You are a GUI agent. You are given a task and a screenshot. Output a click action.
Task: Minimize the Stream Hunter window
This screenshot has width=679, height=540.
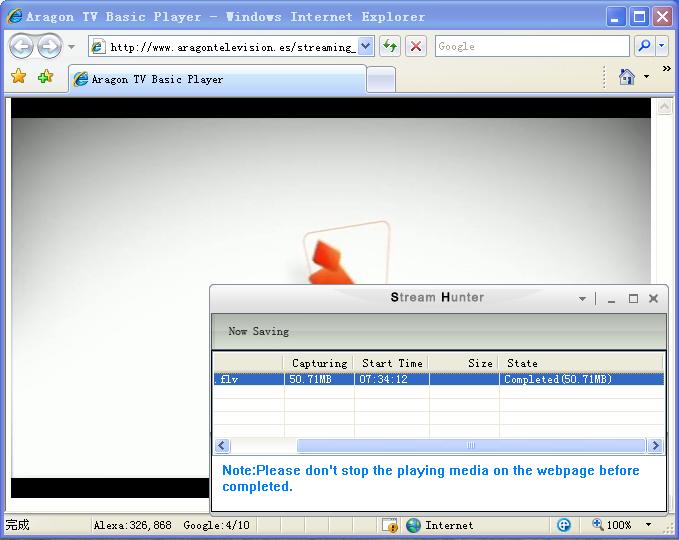pyautogui.click(x=611, y=299)
